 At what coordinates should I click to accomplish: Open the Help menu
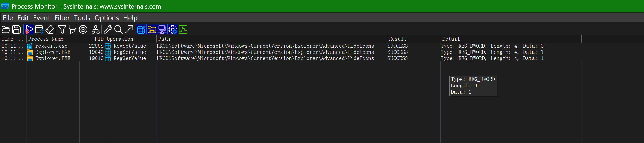tap(130, 18)
